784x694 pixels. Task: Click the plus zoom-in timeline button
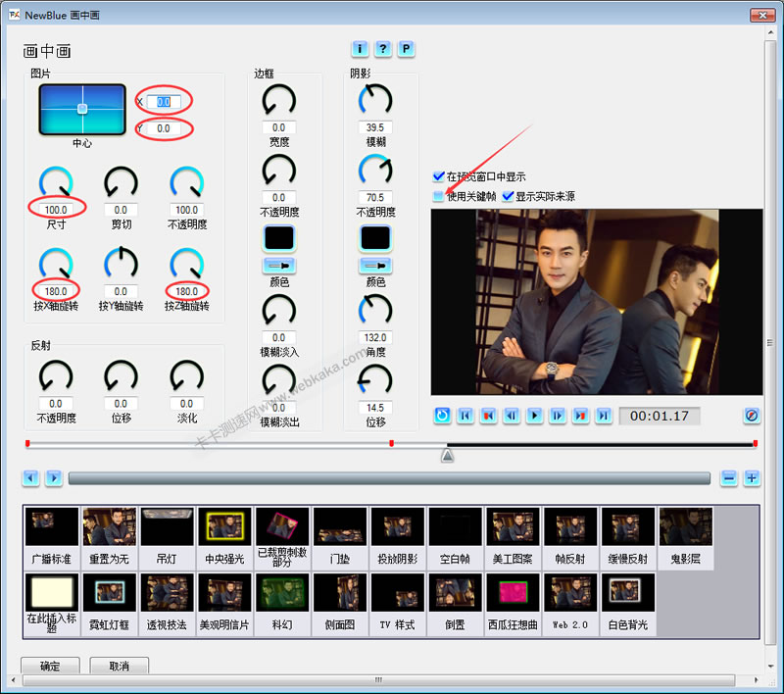click(752, 478)
